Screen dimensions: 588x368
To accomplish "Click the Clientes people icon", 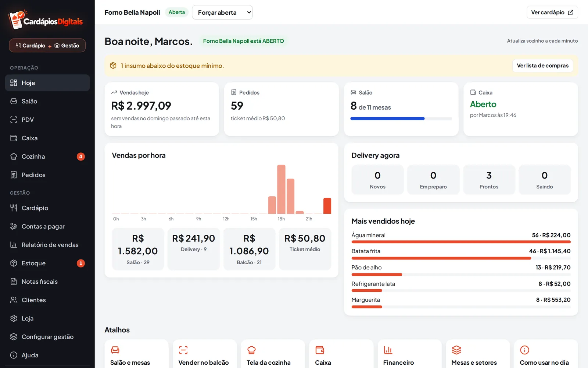I will [14, 300].
